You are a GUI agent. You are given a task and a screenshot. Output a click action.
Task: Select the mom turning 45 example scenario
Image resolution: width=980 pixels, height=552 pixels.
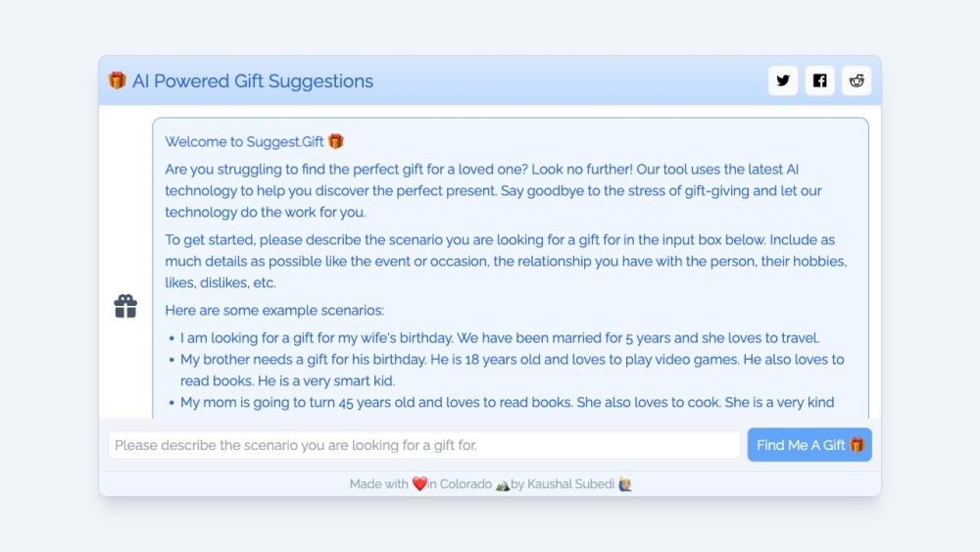pyautogui.click(x=507, y=402)
